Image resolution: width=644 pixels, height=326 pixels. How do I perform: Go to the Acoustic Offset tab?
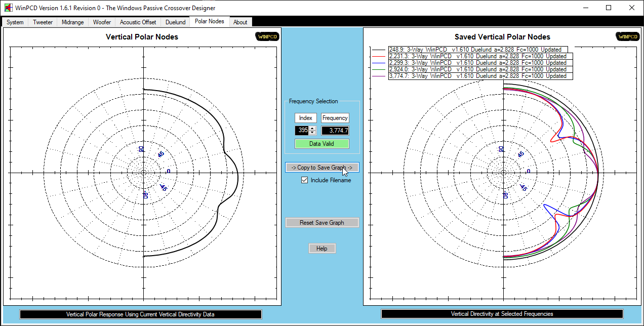[138, 22]
